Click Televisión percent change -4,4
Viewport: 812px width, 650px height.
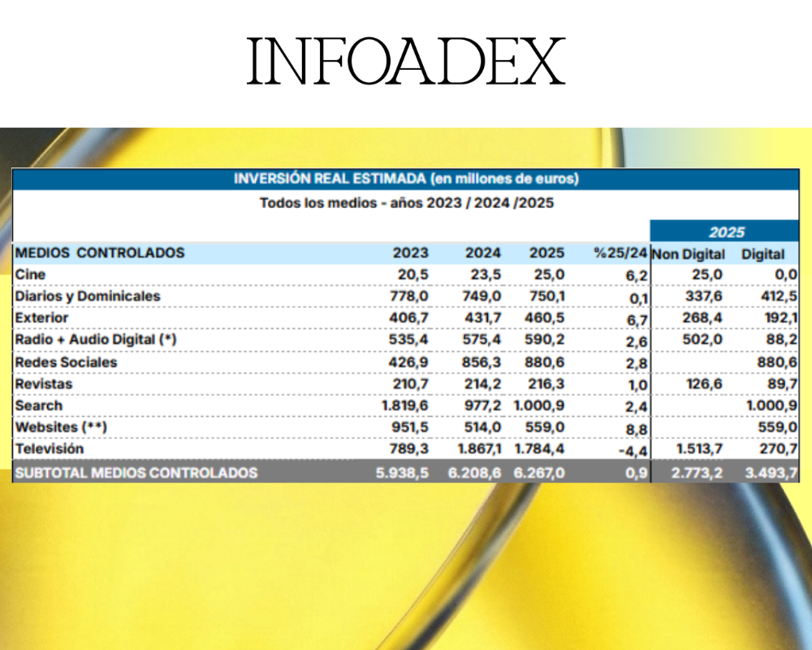click(x=633, y=451)
